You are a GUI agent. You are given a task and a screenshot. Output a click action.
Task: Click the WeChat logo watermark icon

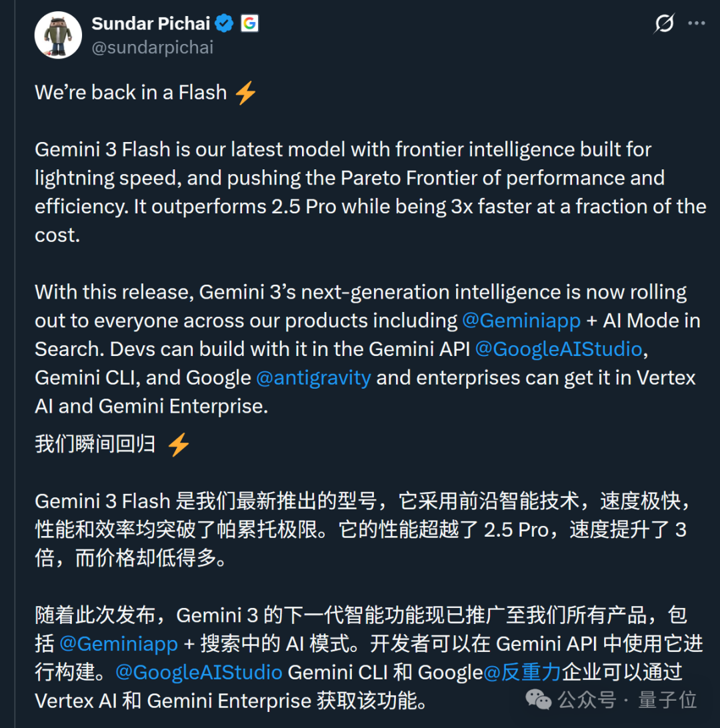(x=539, y=699)
